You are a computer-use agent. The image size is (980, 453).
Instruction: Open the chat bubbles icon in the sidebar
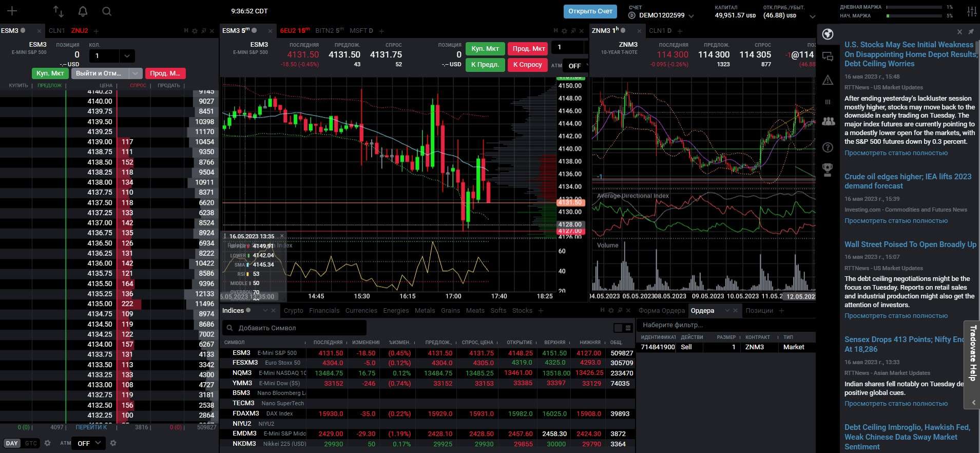(828, 56)
